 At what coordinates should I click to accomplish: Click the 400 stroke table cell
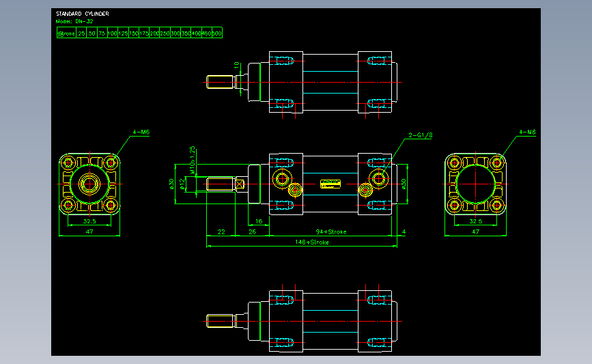pos(196,33)
